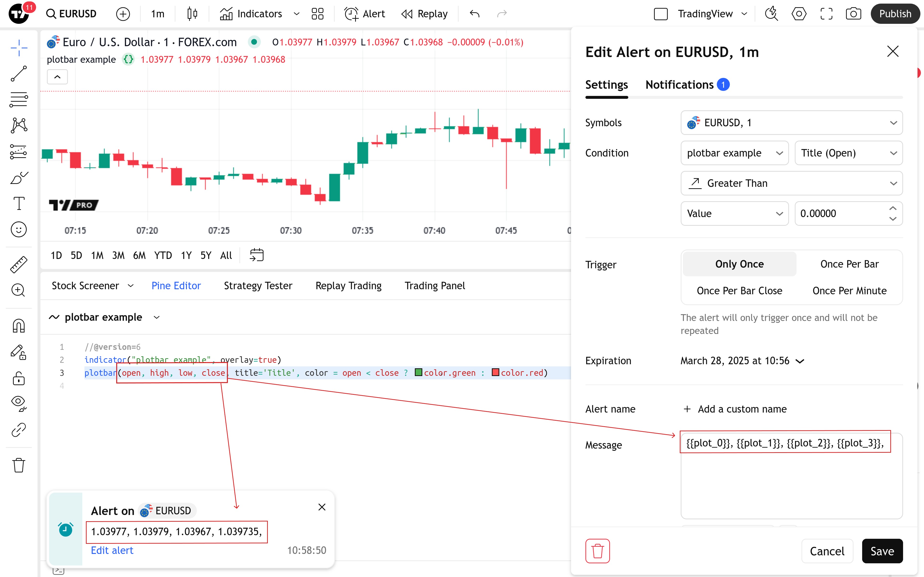
Task: Enable the magnet mode icon
Action: [x=19, y=326]
